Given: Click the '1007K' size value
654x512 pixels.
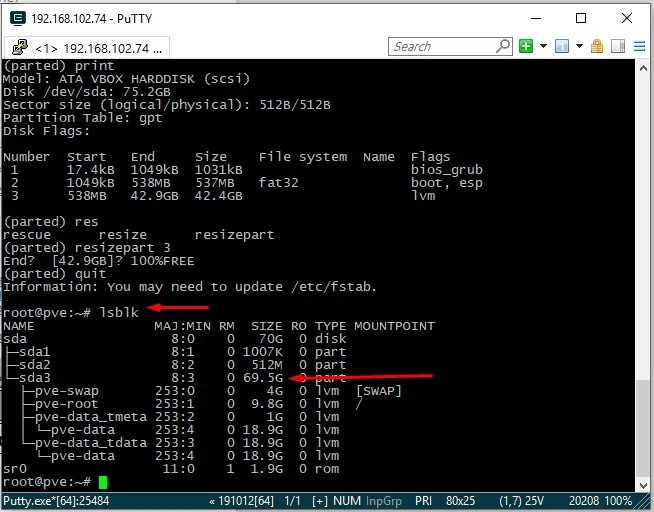Looking at the screenshot, I should [263, 352].
